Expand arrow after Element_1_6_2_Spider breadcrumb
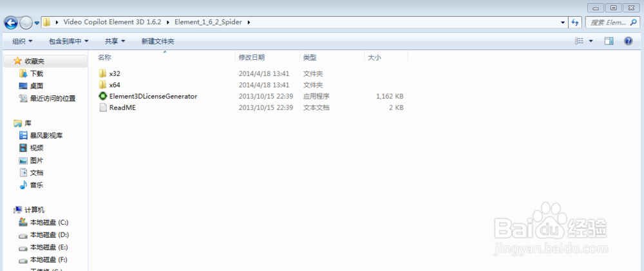 tap(249, 22)
